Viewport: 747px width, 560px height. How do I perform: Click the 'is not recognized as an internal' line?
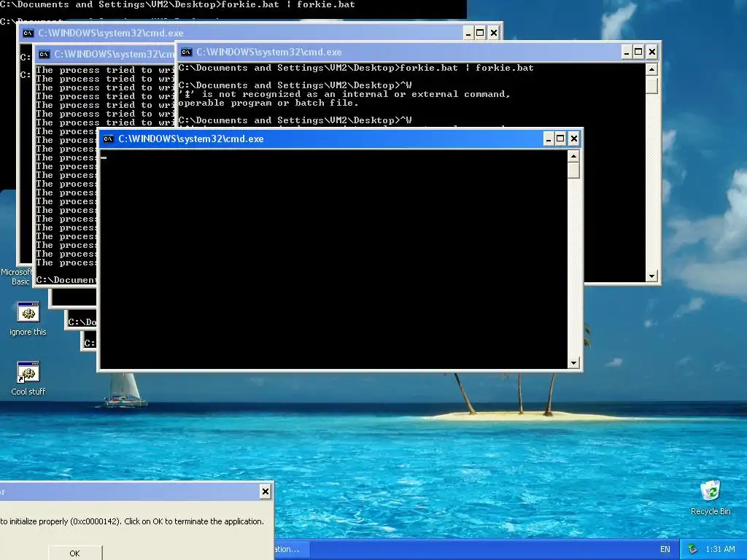point(344,94)
